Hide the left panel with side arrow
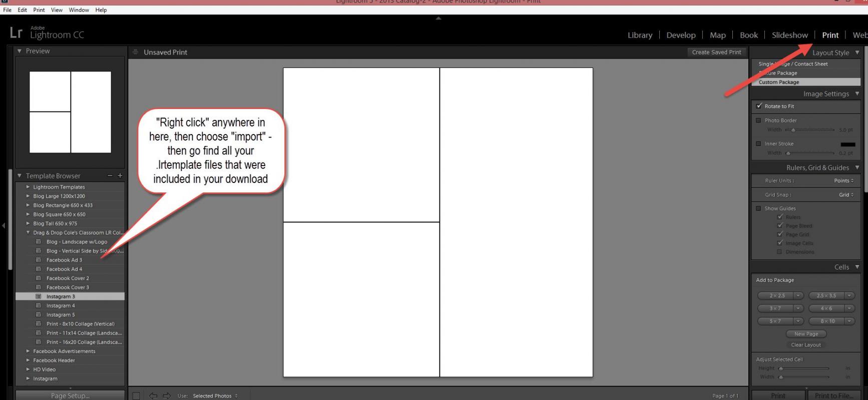The width and height of the screenshot is (868, 400). [x=4, y=225]
